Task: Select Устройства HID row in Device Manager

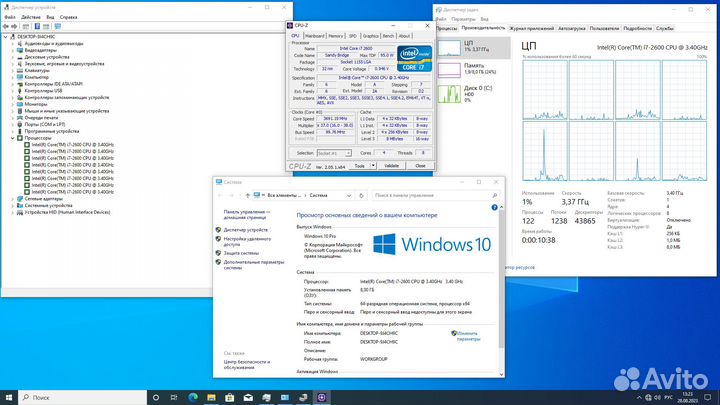Action: click(x=67, y=213)
